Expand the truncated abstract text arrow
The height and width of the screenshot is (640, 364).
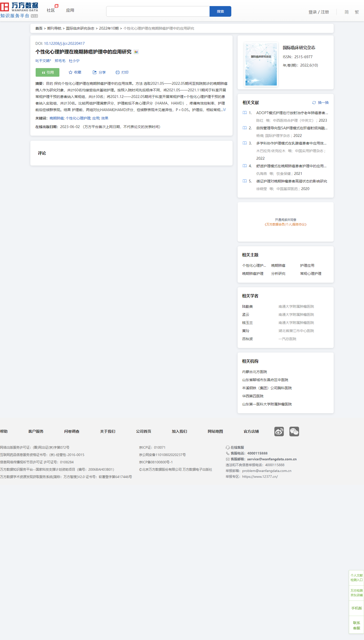(x=224, y=110)
